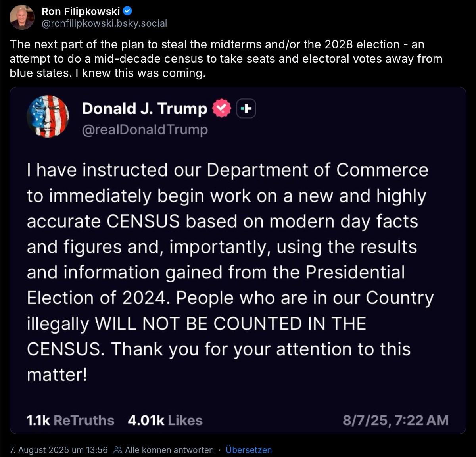The height and width of the screenshot is (457, 476).
Task: Click the '7. August 2025 um 13:56' post date
Action: (x=59, y=450)
